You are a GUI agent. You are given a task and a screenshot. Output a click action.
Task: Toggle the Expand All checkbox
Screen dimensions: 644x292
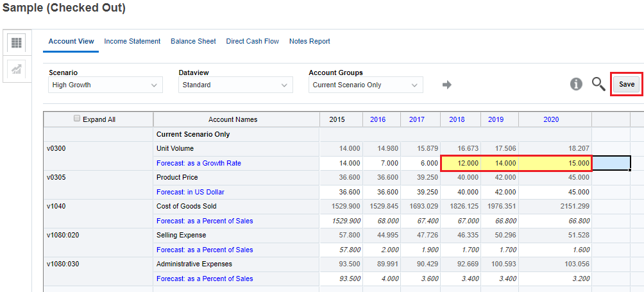(78, 119)
